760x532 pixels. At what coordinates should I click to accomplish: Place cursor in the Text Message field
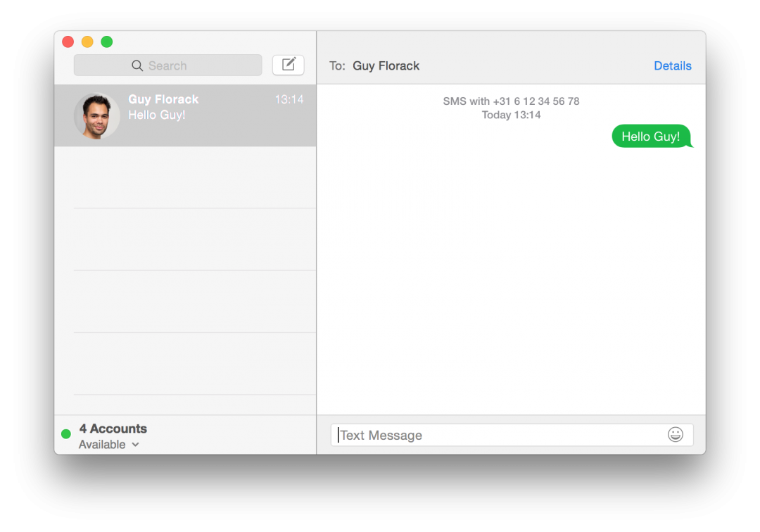coord(493,435)
